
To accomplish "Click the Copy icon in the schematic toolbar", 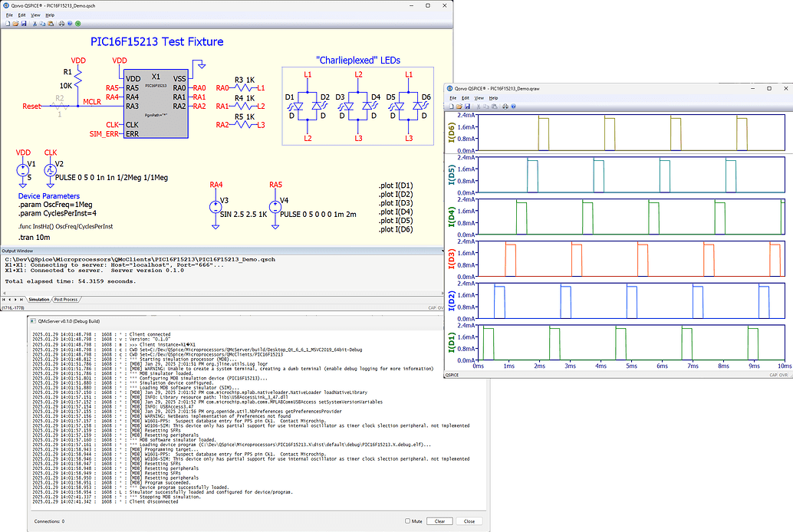I will tap(42, 24).
